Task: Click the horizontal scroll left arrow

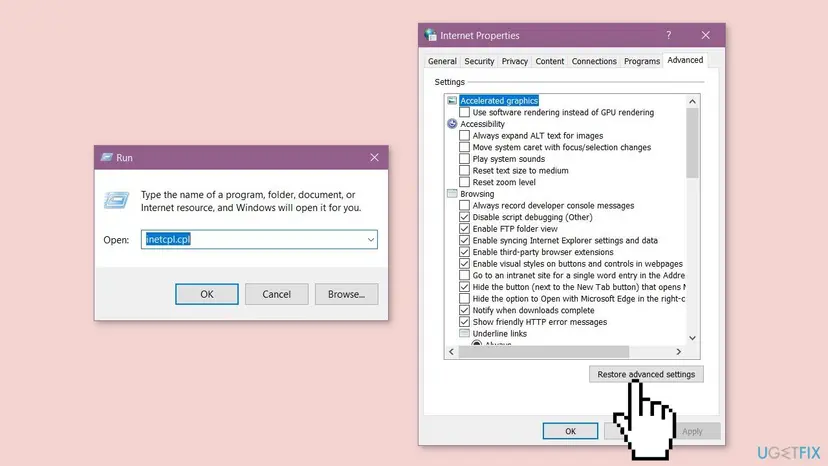Action: [451, 351]
